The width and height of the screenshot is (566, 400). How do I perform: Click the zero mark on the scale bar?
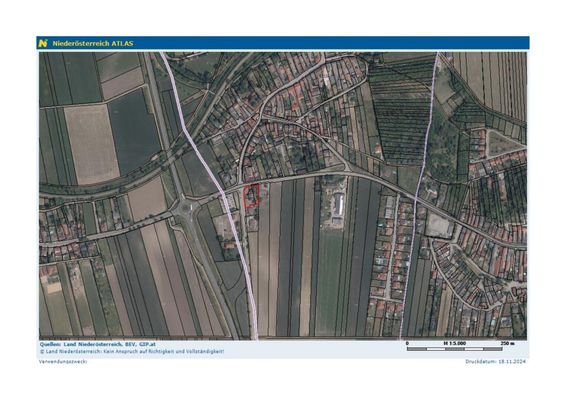point(407,343)
